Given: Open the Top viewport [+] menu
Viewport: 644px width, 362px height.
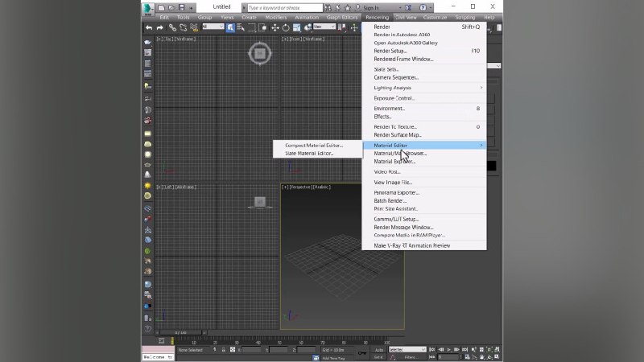Looking at the screenshot, I should (159, 39).
